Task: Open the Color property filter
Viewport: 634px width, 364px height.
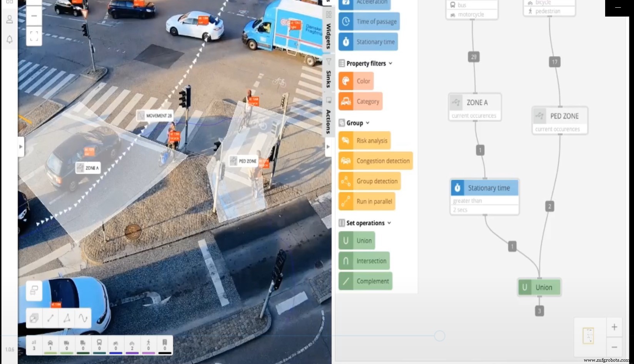Action: [356, 81]
